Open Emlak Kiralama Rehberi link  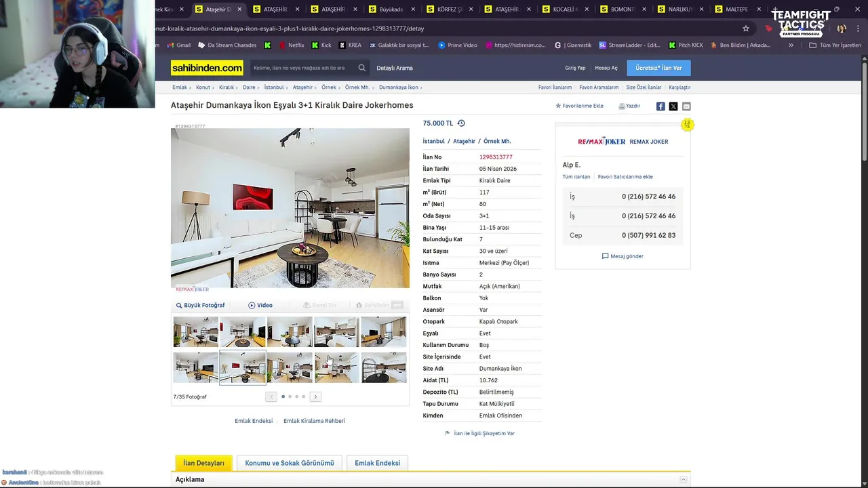(314, 421)
